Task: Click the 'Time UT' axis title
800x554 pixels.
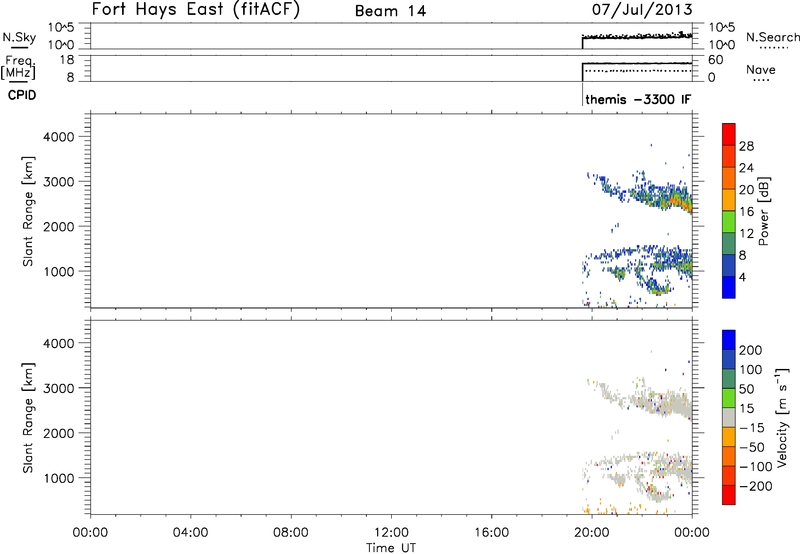Action: pyautogui.click(x=391, y=548)
